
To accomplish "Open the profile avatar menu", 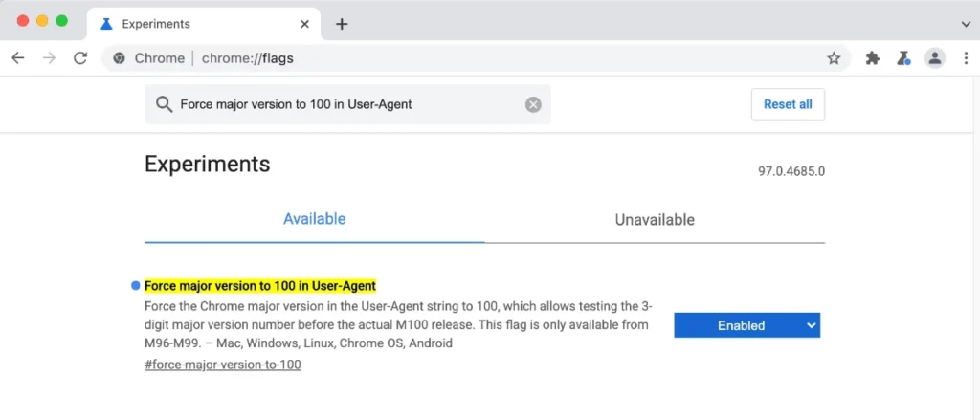I will (x=935, y=58).
